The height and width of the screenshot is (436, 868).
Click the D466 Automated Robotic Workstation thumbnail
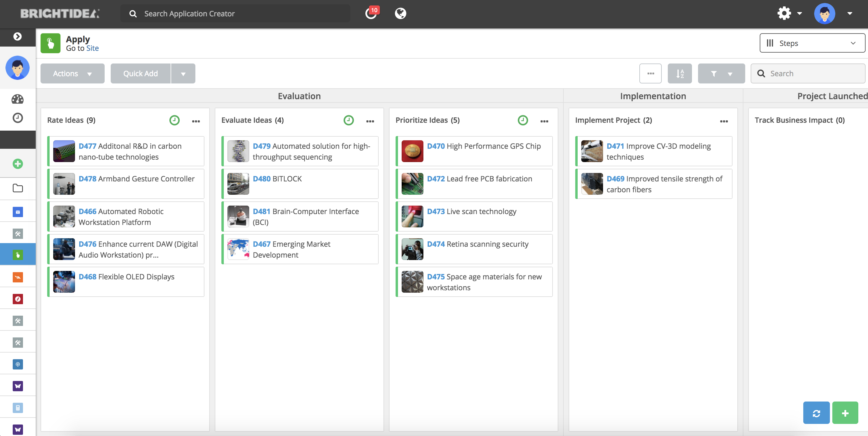pos(64,216)
